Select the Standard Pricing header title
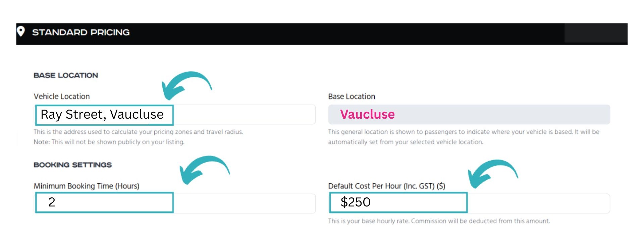 pos(81,33)
